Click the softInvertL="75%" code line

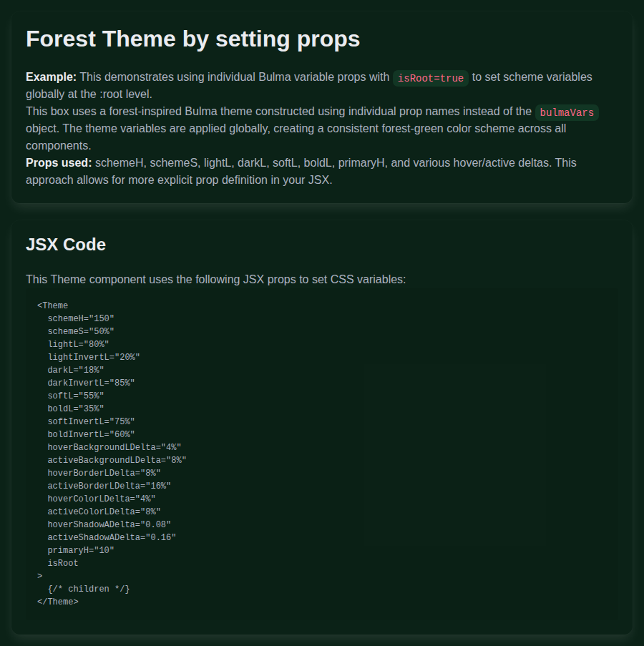point(91,421)
